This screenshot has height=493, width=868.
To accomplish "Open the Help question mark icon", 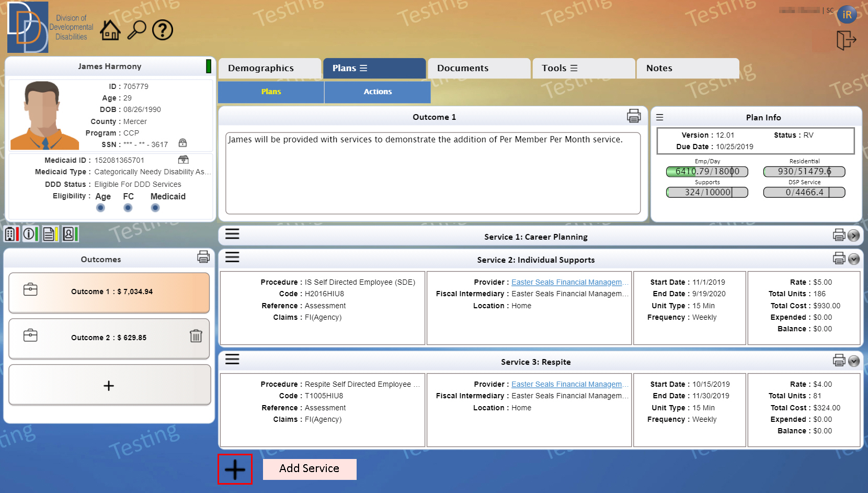I will [x=163, y=30].
